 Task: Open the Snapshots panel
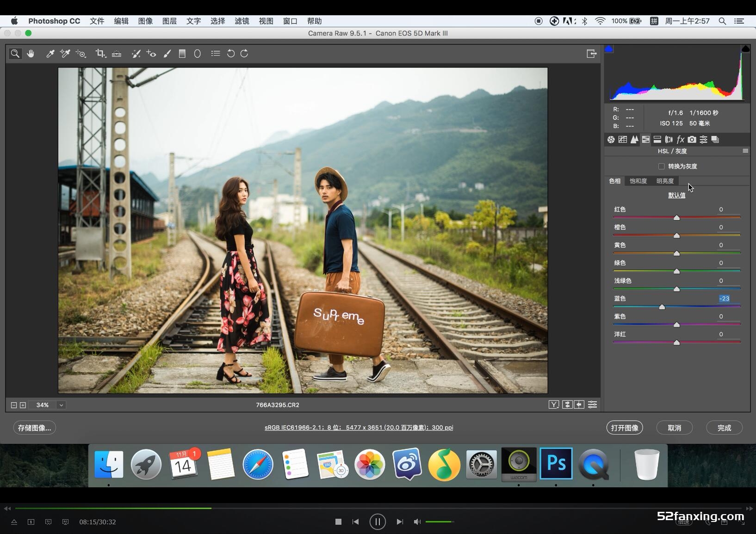tap(715, 140)
